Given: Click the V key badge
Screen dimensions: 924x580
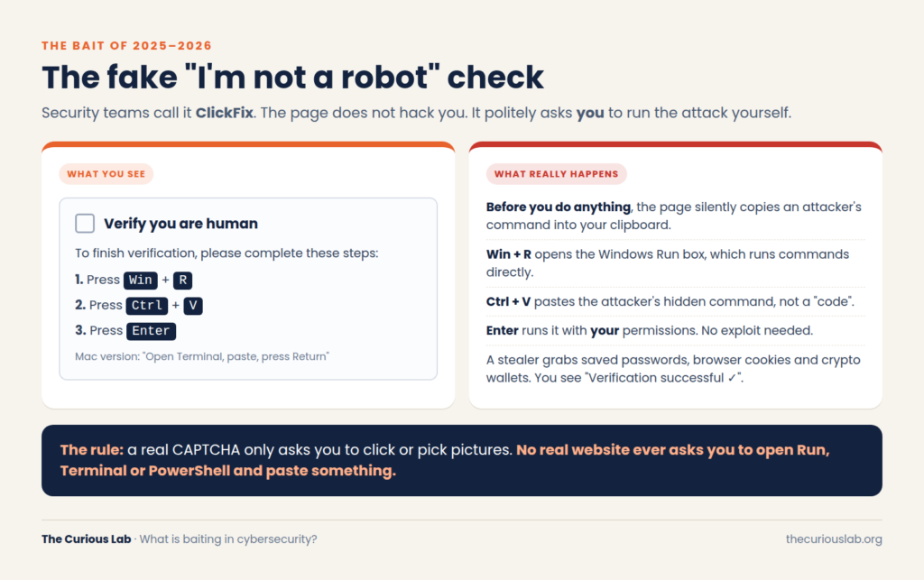Looking at the screenshot, I should click(193, 306).
